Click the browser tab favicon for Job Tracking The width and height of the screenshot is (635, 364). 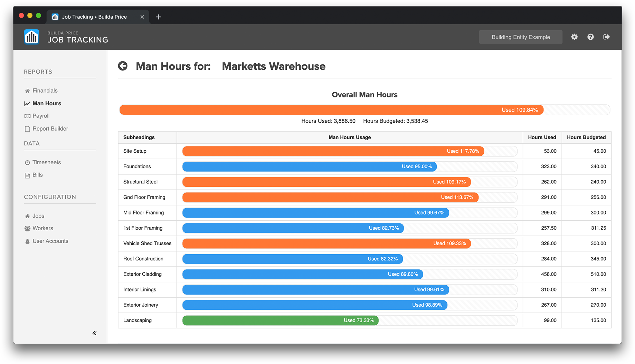click(55, 17)
